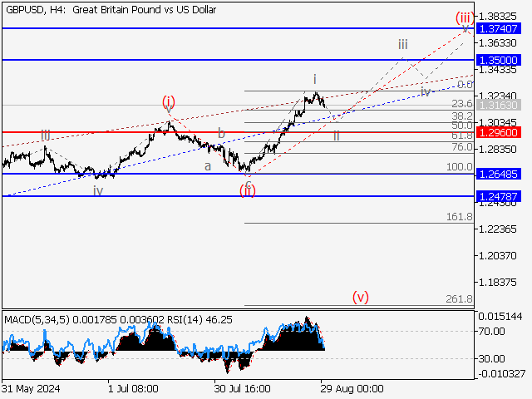Click the 29 Aug 00:00 time marker
This screenshot has height=399, width=532.
click(x=352, y=388)
